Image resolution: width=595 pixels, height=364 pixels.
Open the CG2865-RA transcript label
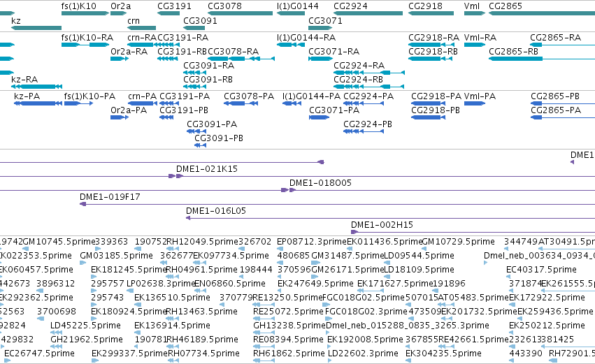pos(556,38)
